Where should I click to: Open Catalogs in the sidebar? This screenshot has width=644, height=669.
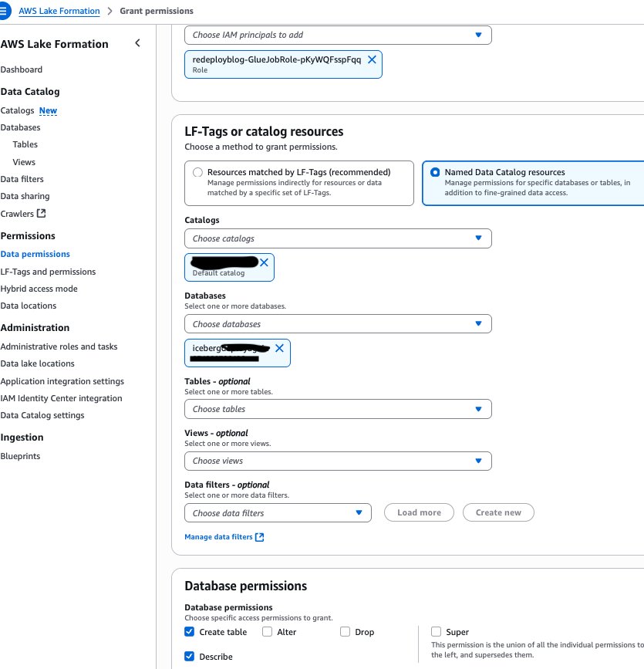click(18, 110)
